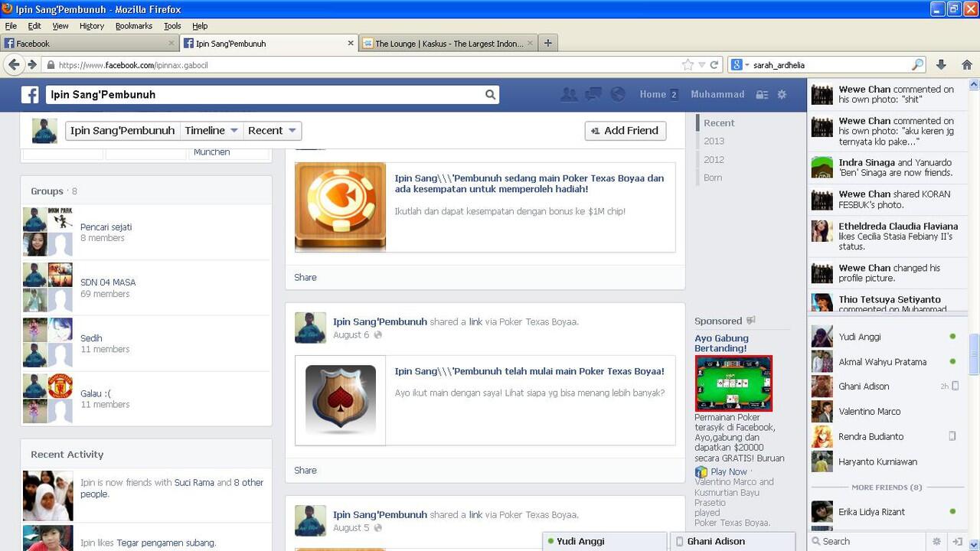Jump to Born in timeline navigator
Image resolution: width=980 pixels, height=551 pixels.
(713, 178)
